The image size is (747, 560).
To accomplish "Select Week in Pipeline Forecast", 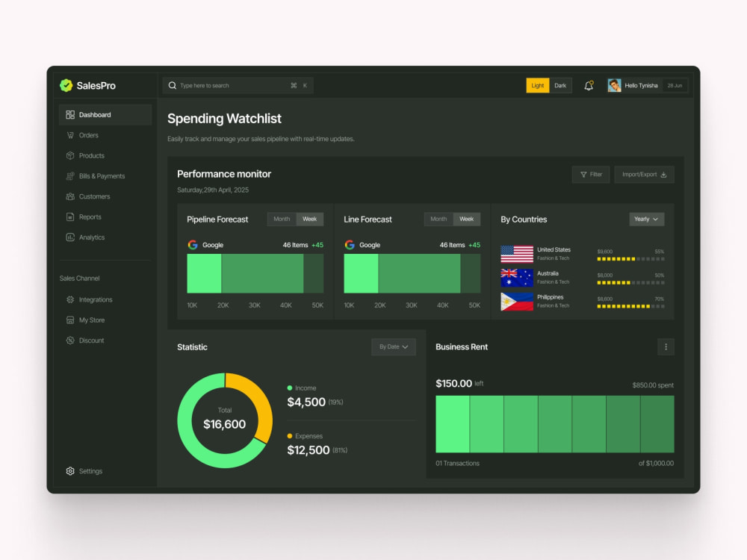I will 310,219.
